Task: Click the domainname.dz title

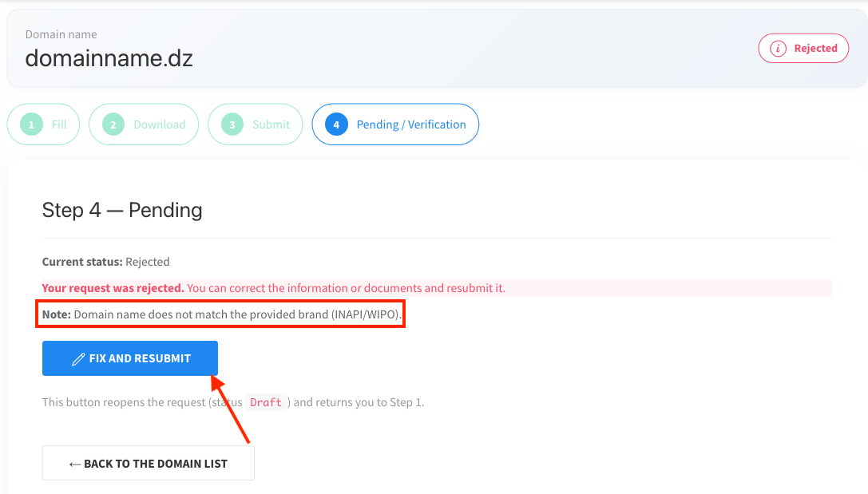Action: click(109, 58)
